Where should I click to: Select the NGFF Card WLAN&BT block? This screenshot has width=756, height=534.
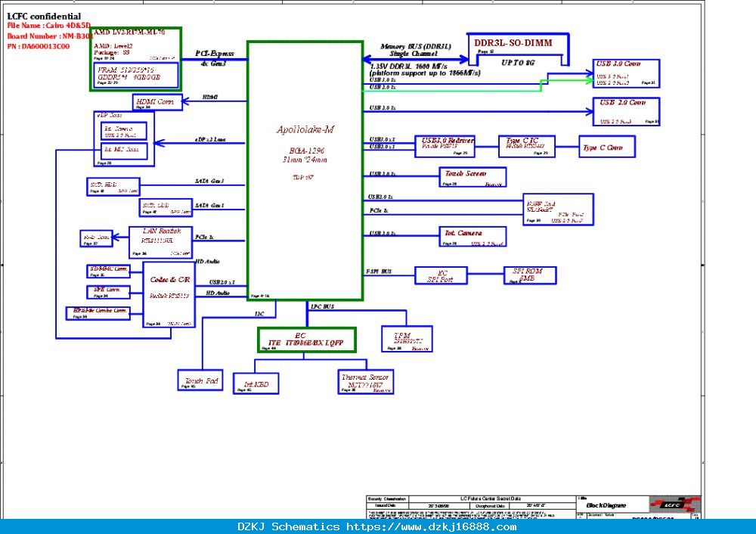(x=559, y=210)
